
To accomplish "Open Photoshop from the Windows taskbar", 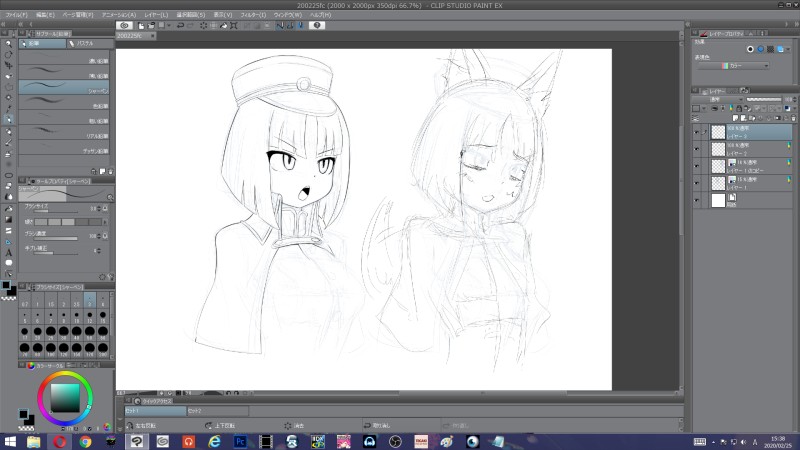I will (239, 440).
